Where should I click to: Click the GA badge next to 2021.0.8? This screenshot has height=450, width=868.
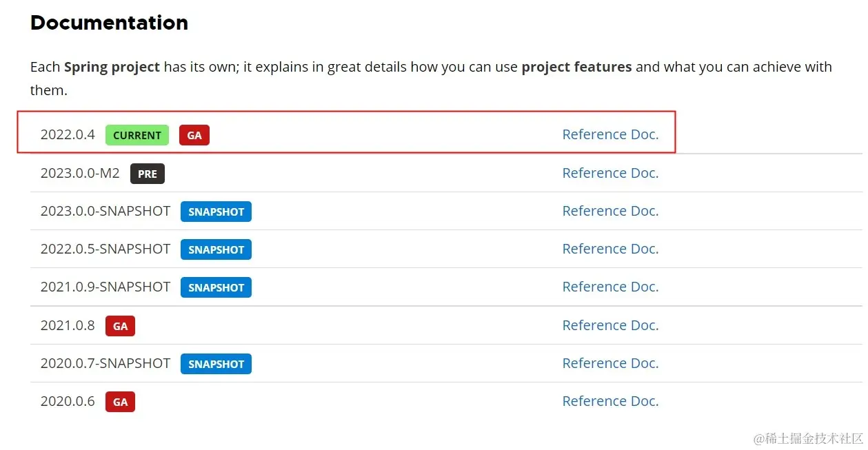pyautogui.click(x=120, y=326)
